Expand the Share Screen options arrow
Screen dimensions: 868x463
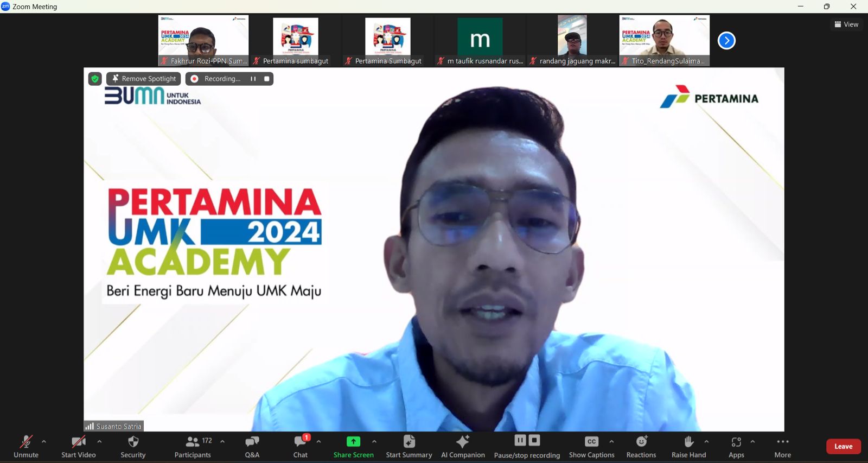point(374,441)
